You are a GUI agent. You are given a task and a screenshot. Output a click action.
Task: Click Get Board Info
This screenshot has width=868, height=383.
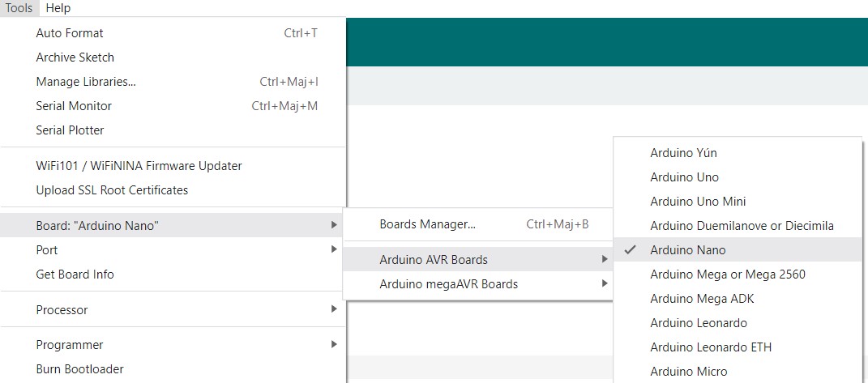(x=75, y=274)
